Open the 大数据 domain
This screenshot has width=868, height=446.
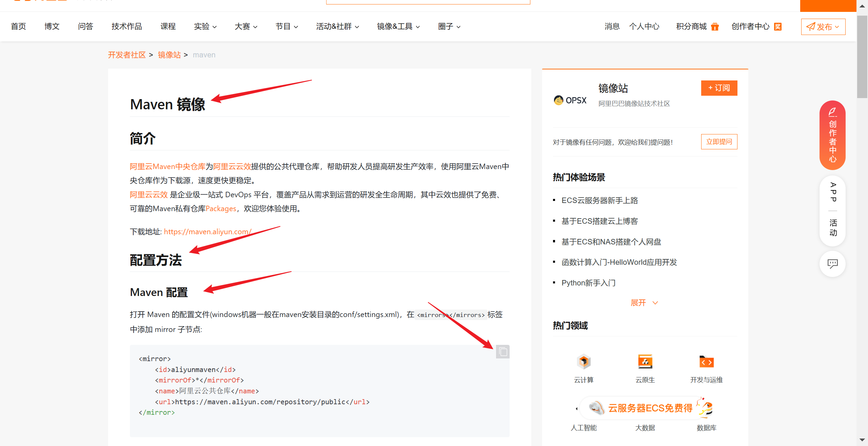pyautogui.click(x=645, y=428)
